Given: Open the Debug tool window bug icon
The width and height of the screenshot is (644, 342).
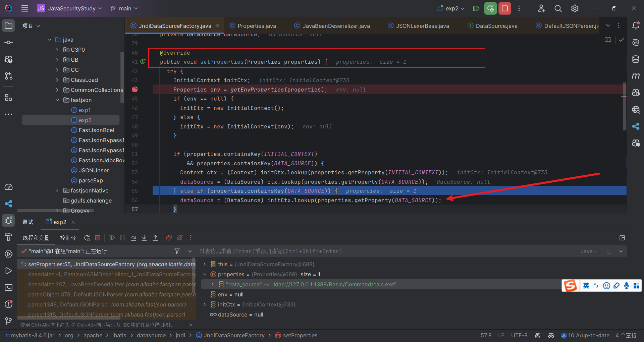Looking at the screenshot, I should (9, 221).
